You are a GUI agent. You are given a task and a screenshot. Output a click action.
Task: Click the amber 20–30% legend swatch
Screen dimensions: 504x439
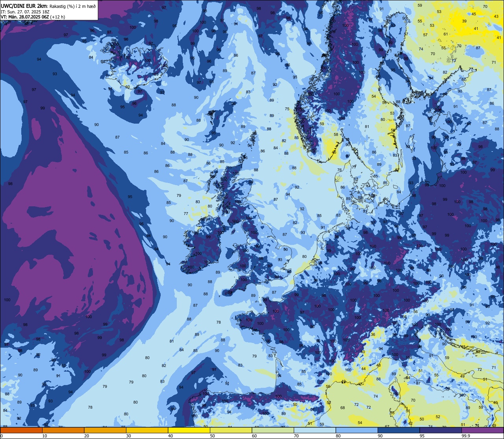pos(105,430)
